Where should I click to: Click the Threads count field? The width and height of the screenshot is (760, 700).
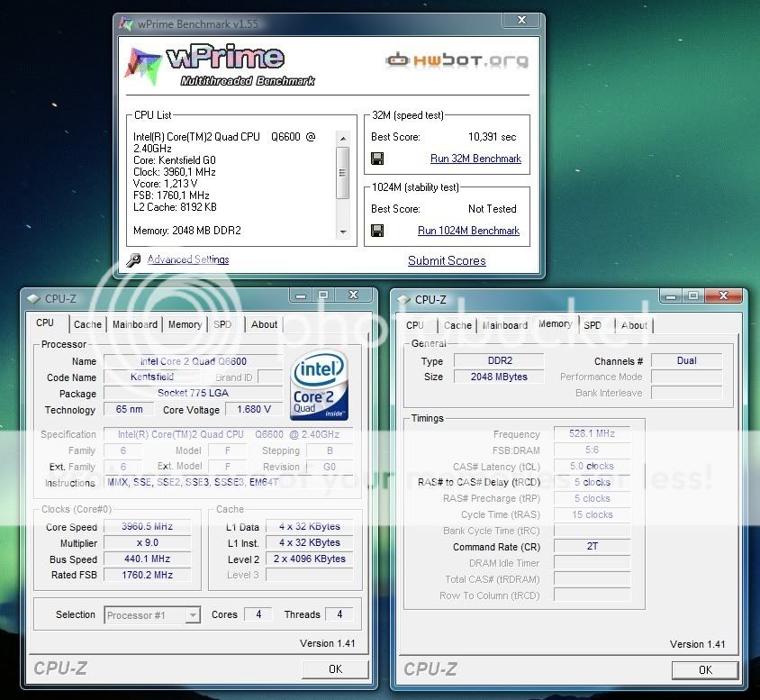[x=339, y=614]
